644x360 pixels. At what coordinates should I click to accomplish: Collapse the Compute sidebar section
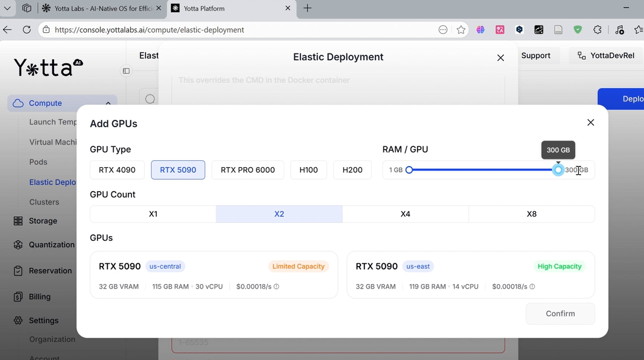click(108, 103)
